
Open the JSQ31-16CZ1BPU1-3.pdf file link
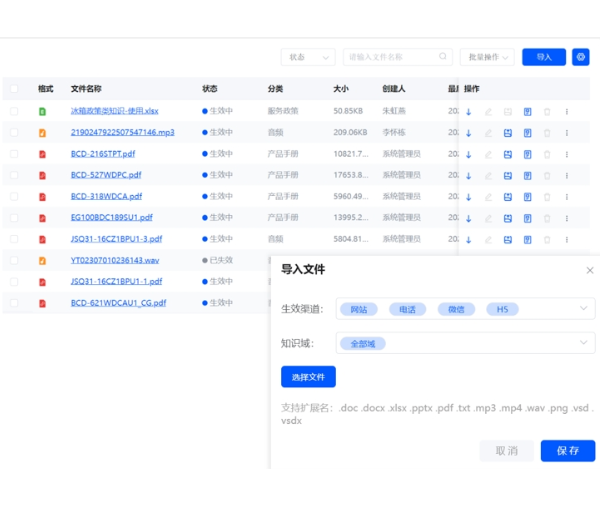[x=116, y=239]
